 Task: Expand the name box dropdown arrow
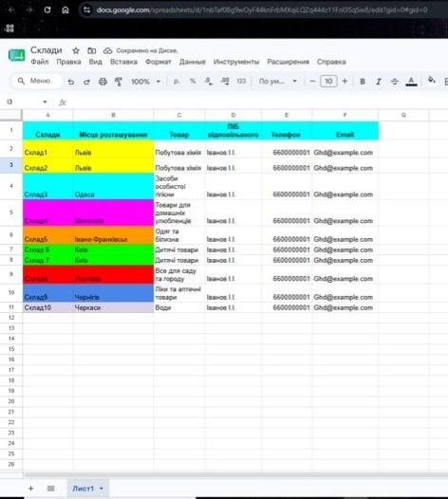tap(45, 102)
